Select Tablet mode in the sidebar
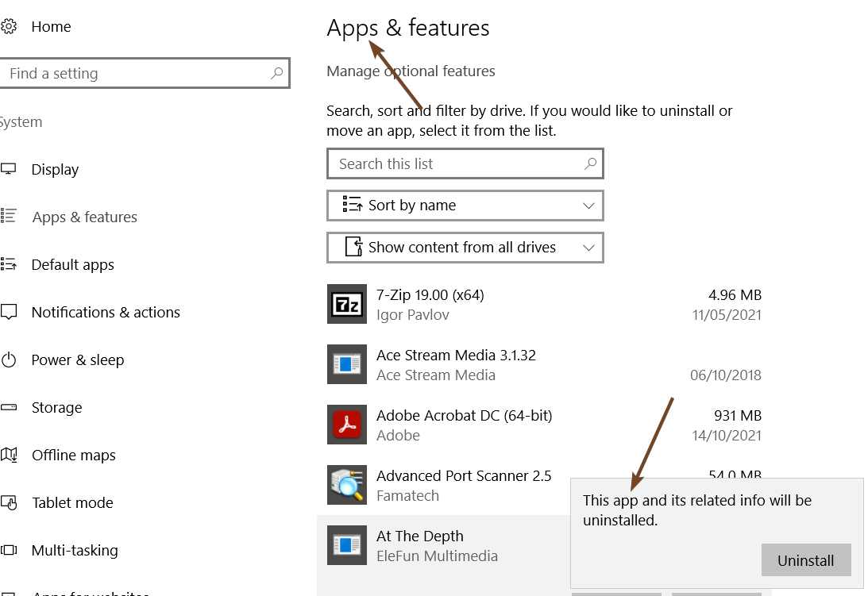This screenshot has width=868, height=596. point(72,503)
